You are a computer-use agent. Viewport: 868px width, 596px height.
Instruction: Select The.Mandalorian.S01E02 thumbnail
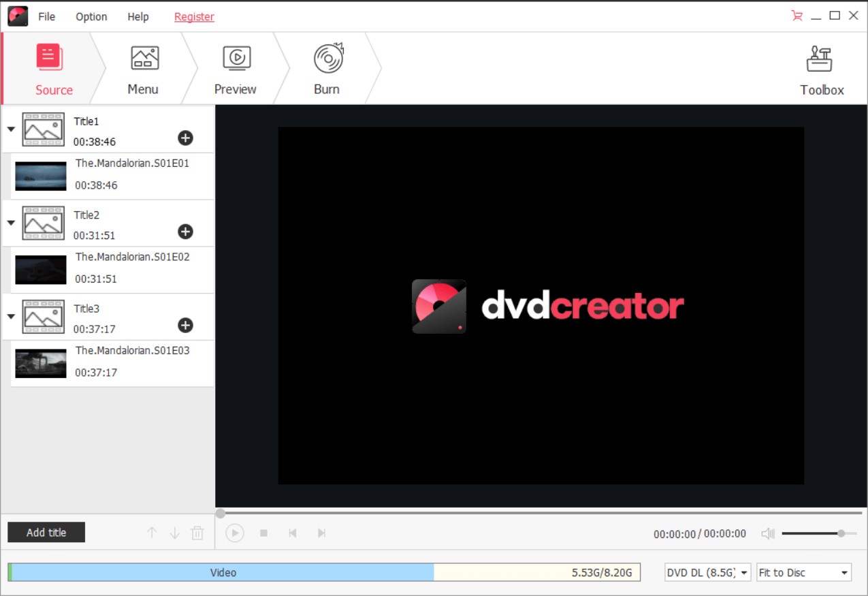click(x=41, y=270)
